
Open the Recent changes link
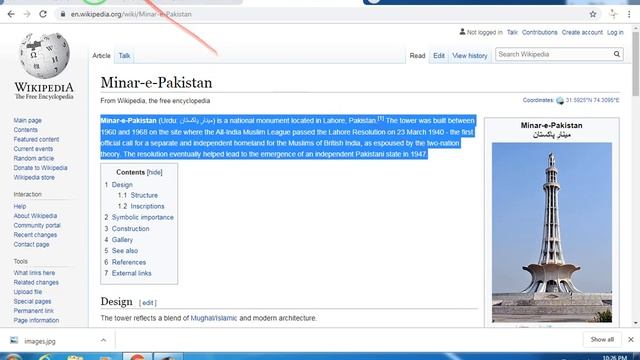pos(35,235)
